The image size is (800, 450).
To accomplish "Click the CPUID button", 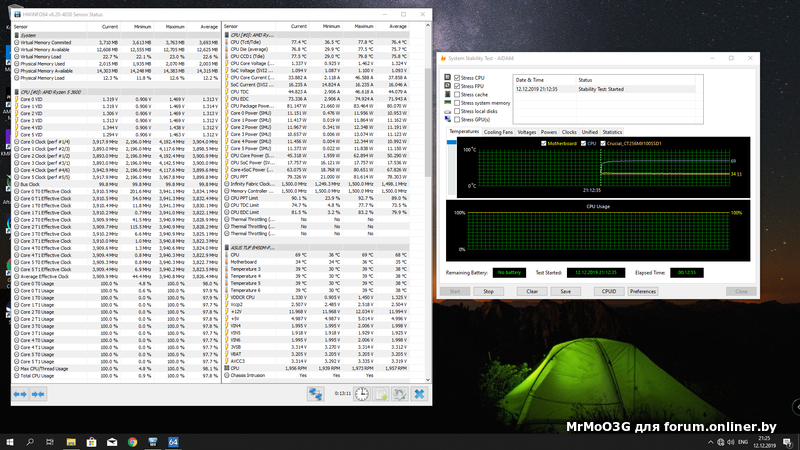I will click(x=608, y=291).
